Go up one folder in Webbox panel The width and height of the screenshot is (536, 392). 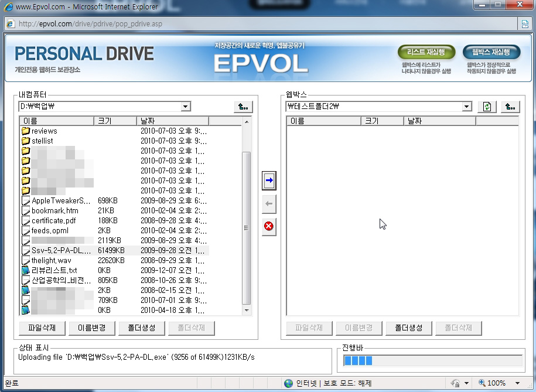(x=510, y=107)
